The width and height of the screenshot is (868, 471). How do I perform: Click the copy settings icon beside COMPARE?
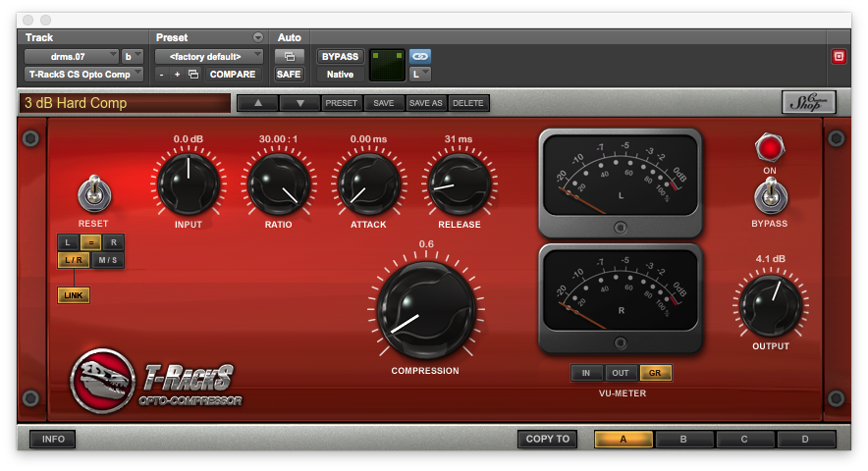(x=193, y=75)
